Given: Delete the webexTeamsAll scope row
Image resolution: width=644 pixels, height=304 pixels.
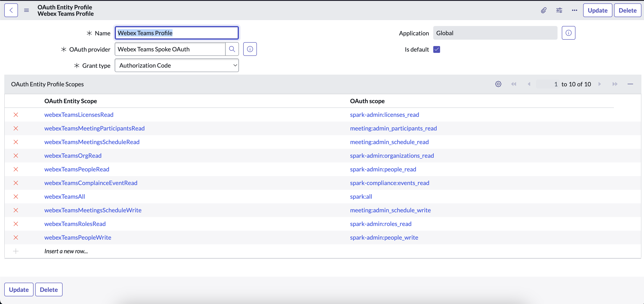Looking at the screenshot, I should click(x=16, y=197).
